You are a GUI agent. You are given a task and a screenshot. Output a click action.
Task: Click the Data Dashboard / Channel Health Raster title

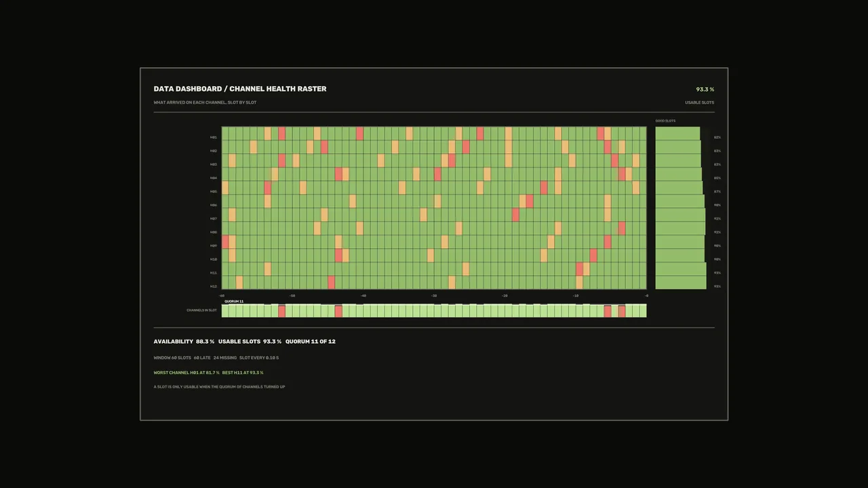point(240,89)
